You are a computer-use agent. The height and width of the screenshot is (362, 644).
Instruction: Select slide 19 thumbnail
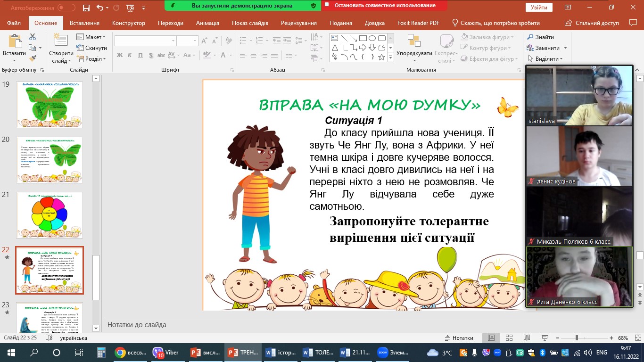click(x=50, y=105)
